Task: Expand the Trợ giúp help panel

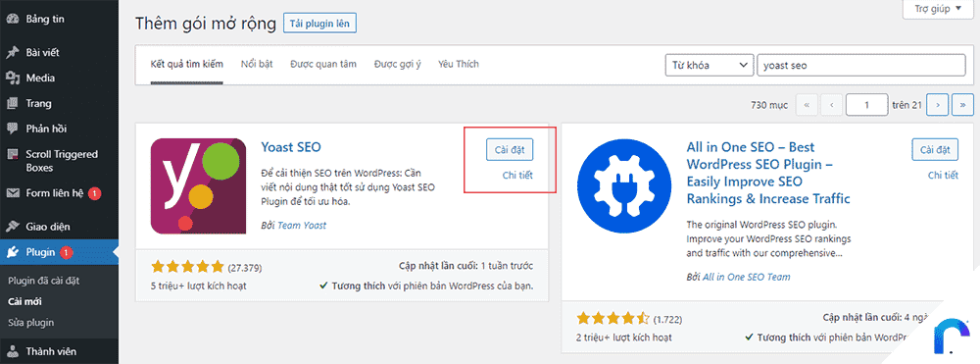Action: click(x=939, y=9)
